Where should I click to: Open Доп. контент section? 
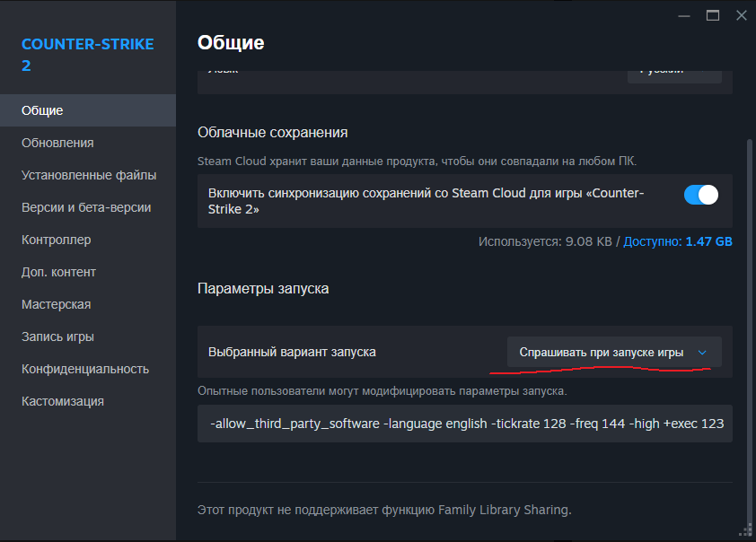88,272
